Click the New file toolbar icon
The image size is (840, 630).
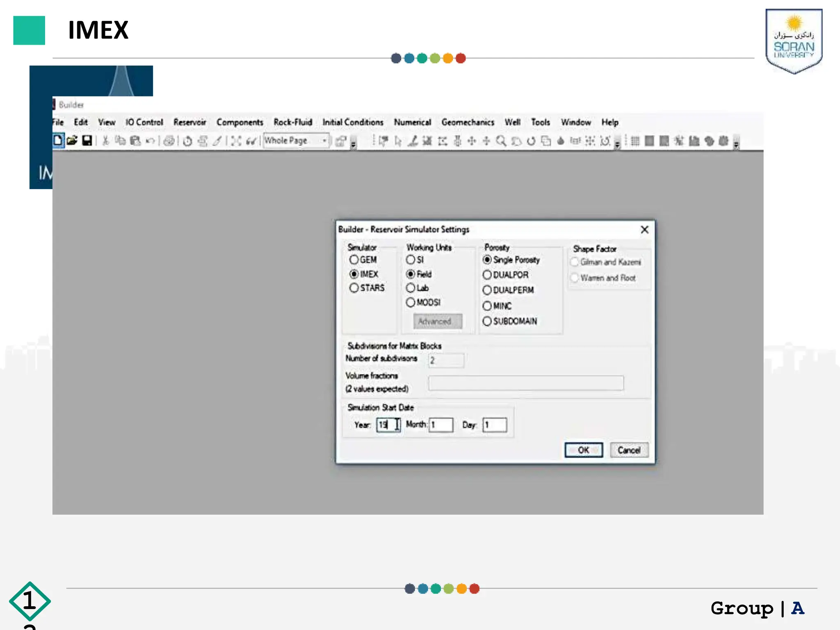pos(58,141)
